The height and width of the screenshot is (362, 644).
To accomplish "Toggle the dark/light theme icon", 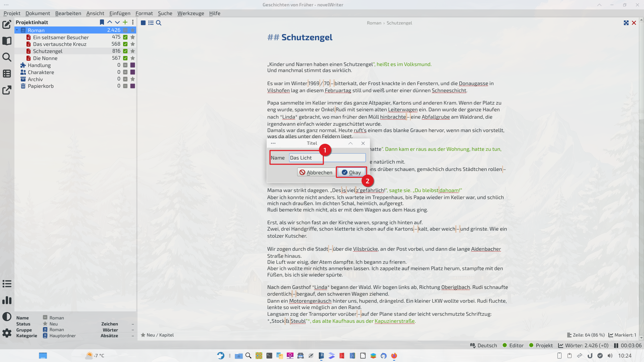I will click(x=7, y=317).
